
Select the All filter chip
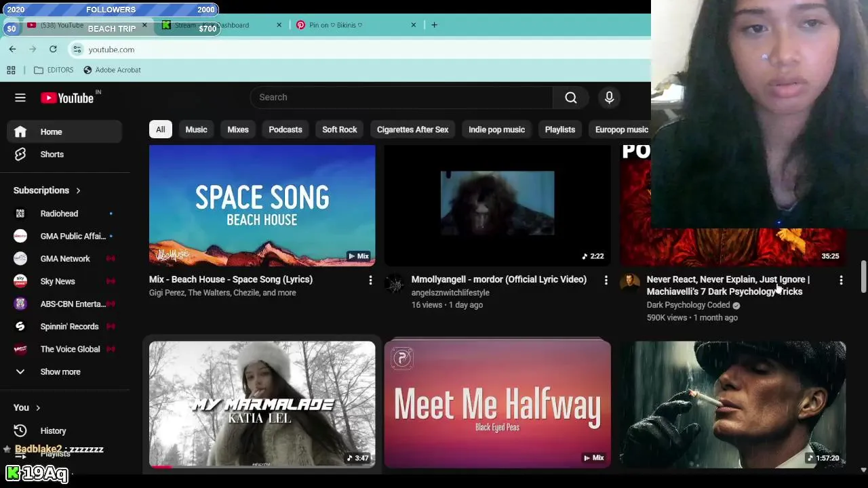coord(160,129)
